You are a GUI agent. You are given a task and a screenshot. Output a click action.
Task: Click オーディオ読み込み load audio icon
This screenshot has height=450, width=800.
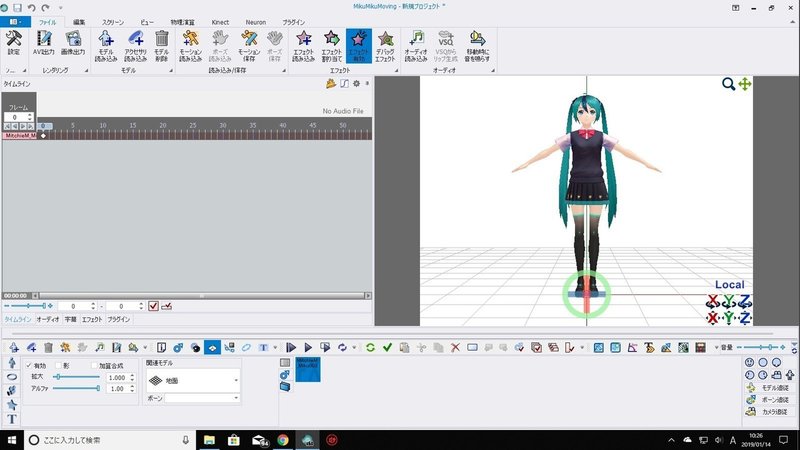pyautogui.click(x=416, y=46)
